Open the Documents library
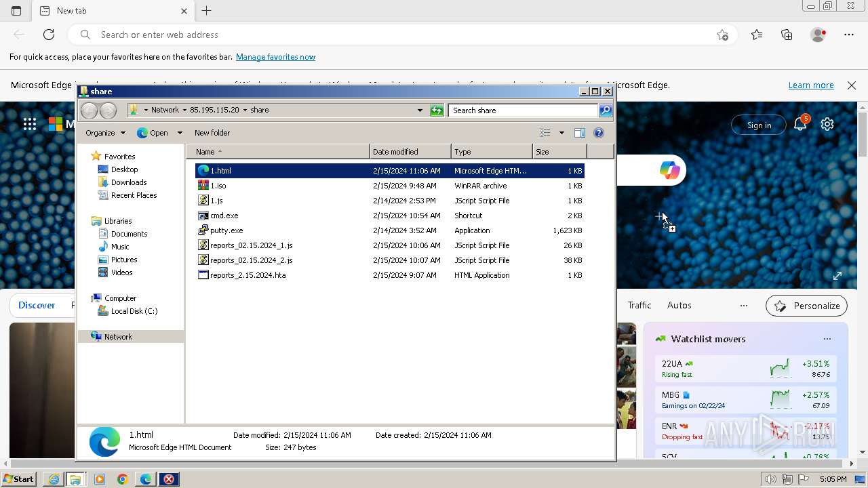Viewport: 868px width, 488px height. [x=129, y=234]
